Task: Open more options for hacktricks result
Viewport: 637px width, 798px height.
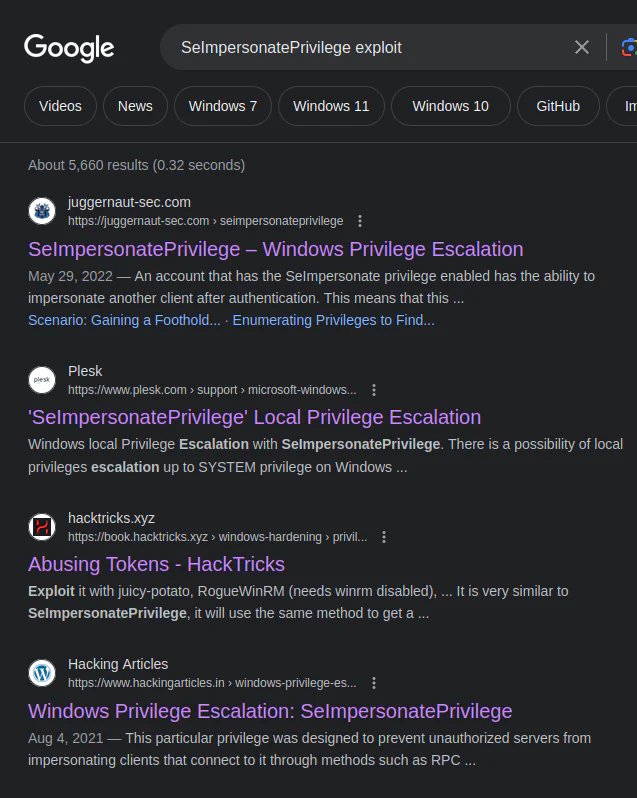Action: (x=384, y=537)
